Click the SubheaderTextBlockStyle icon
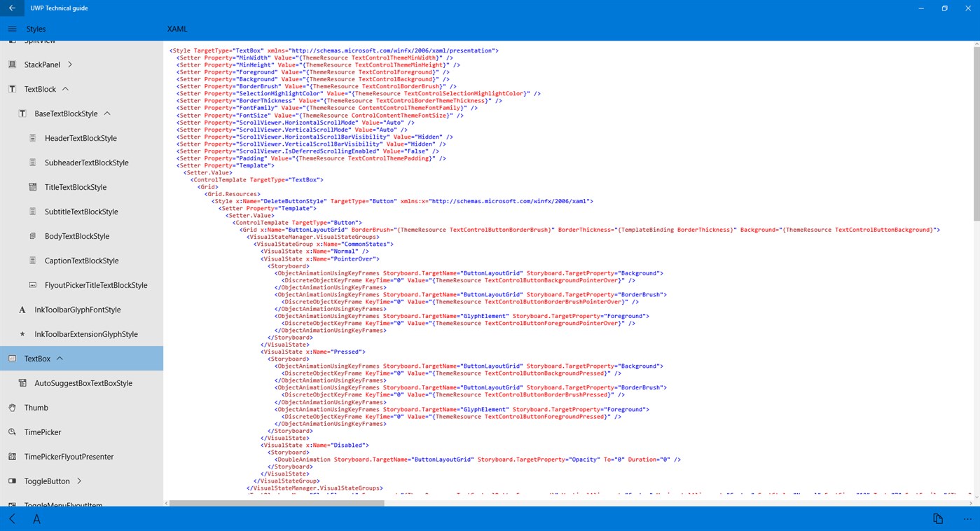This screenshot has height=531, width=980. pos(32,163)
